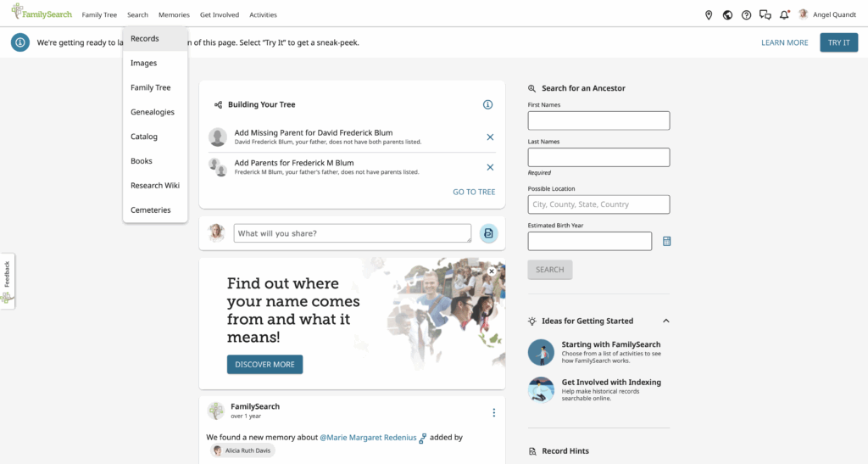This screenshot has height=464, width=868.
Task: Click the FamilySearch post avatar
Action: point(216,411)
